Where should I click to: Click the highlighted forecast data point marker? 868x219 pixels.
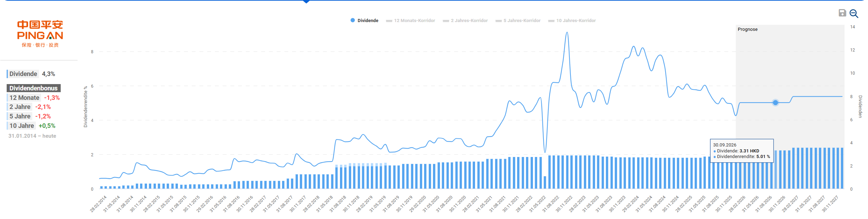tap(775, 103)
